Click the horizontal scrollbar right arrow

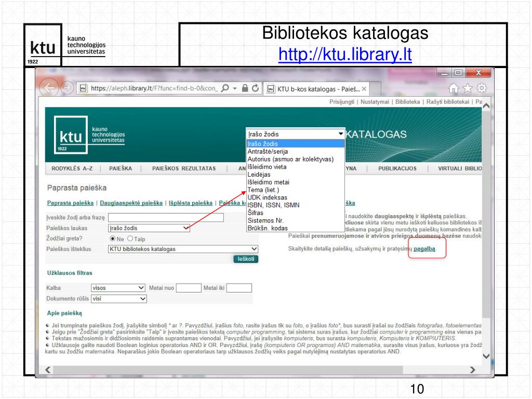[x=472, y=370]
